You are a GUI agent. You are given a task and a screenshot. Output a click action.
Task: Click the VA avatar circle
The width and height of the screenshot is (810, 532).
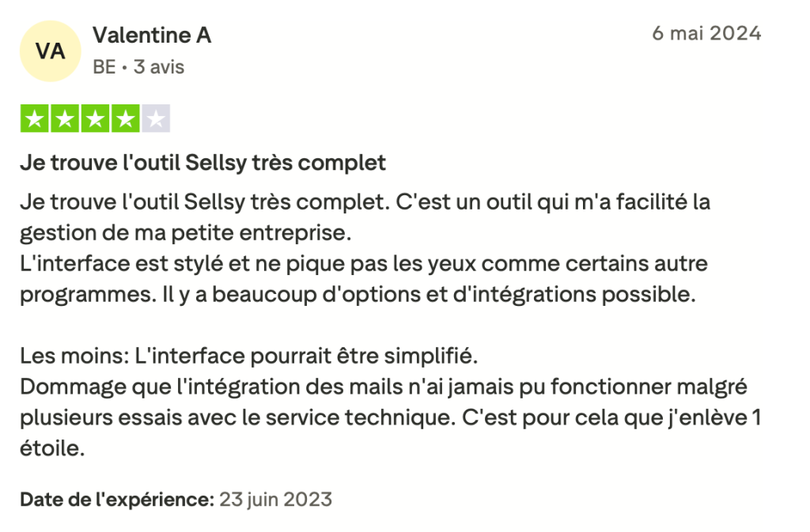pos(50,51)
